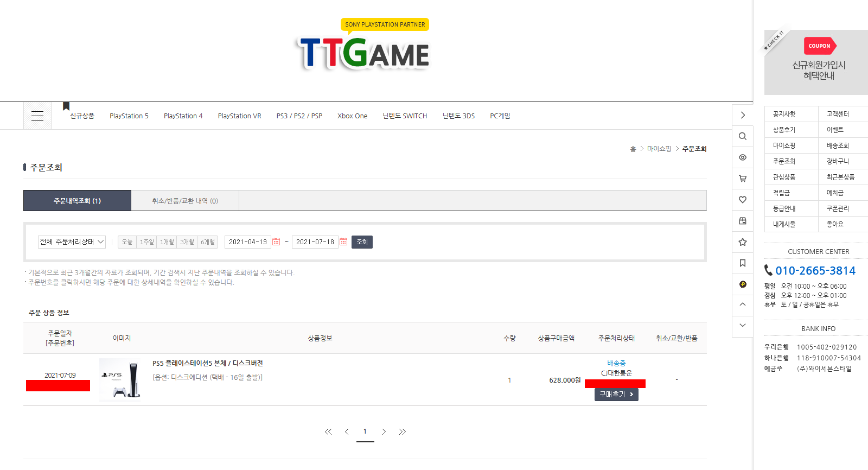The height and width of the screenshot is (470, 868).
Task: Click the 홈 breadcrumb link
Action: click(x=633, y=149)
